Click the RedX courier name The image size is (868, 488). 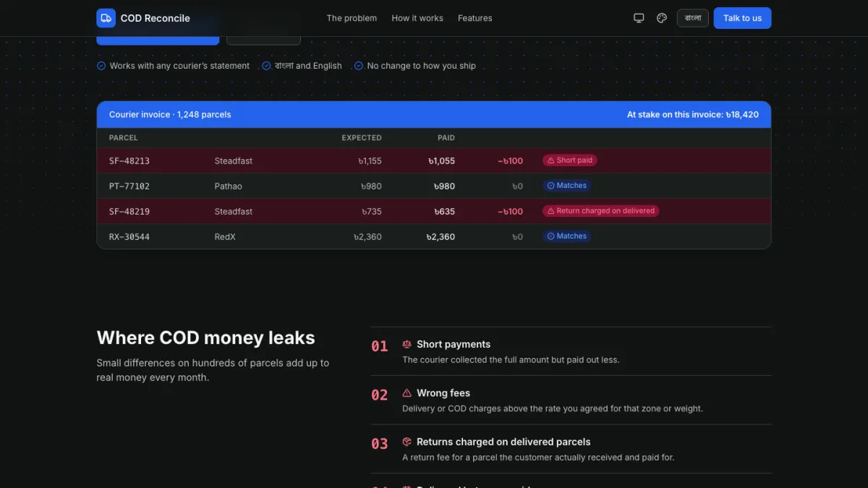(225, 237)
